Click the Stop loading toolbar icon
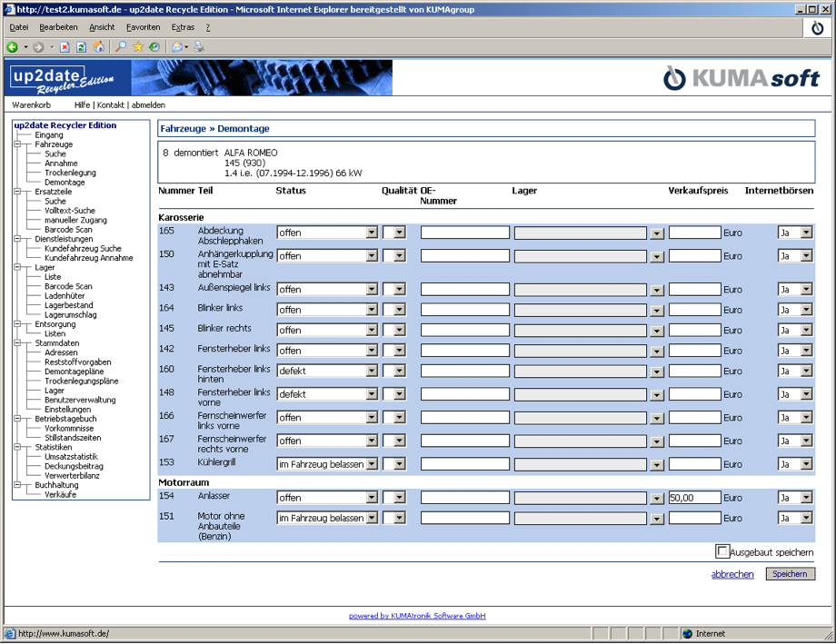This screenshot has width=836, height=644. click(65, 47)
